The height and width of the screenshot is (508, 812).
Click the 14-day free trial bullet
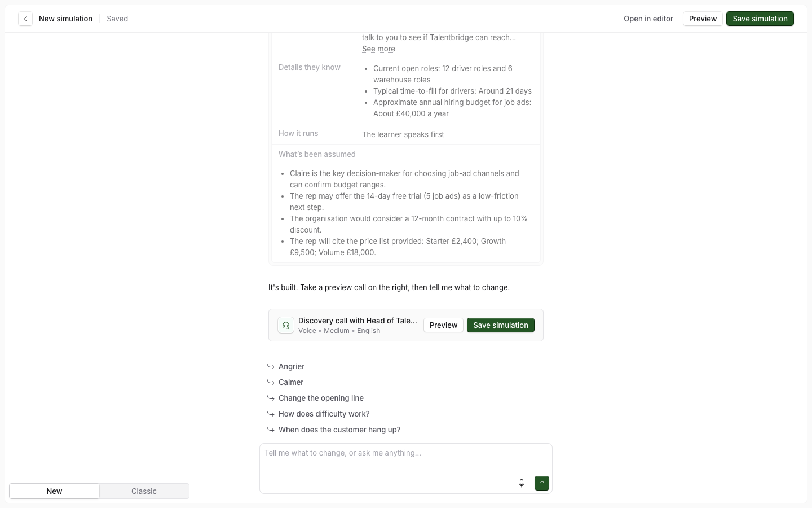click(x=404, y=202)
